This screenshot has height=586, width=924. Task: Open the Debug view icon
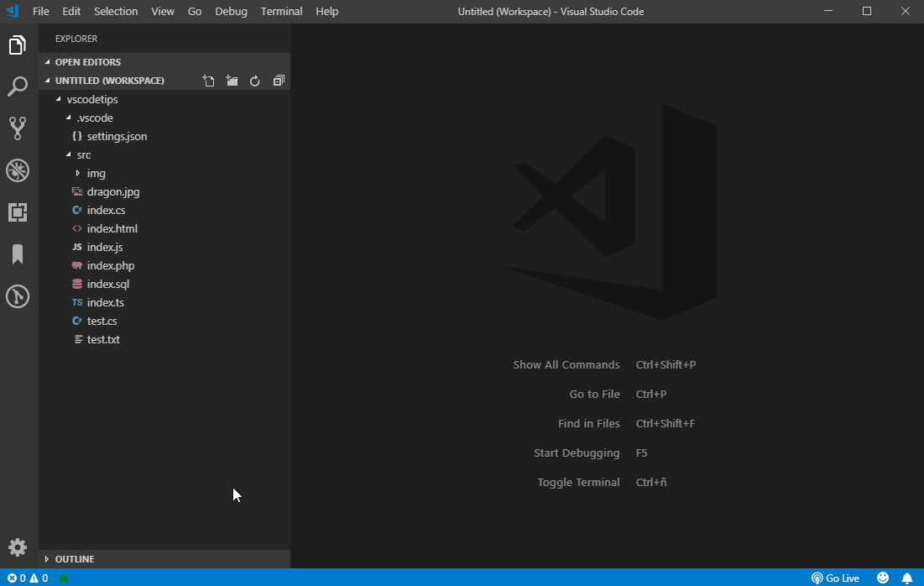(18, 170)
